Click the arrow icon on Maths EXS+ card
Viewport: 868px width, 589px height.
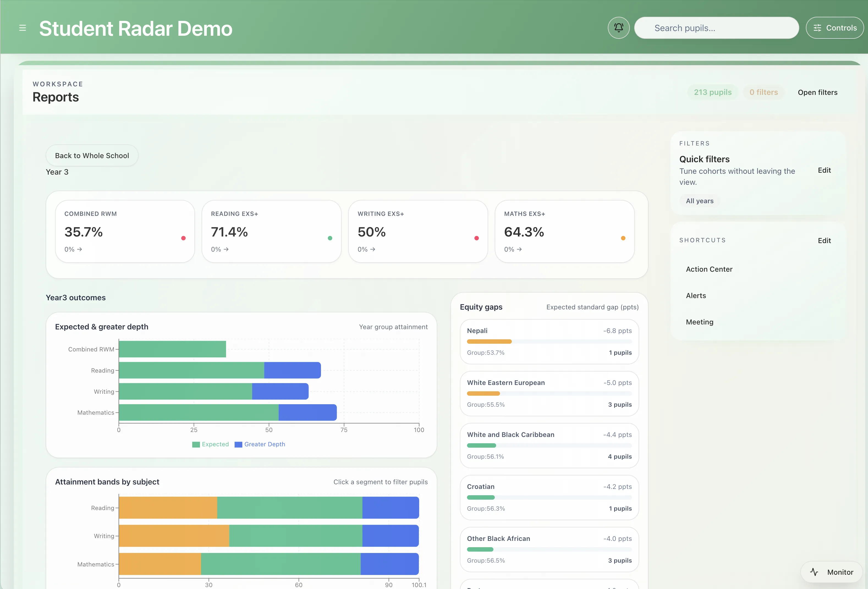pyautogui.click(x=520, y=249)
